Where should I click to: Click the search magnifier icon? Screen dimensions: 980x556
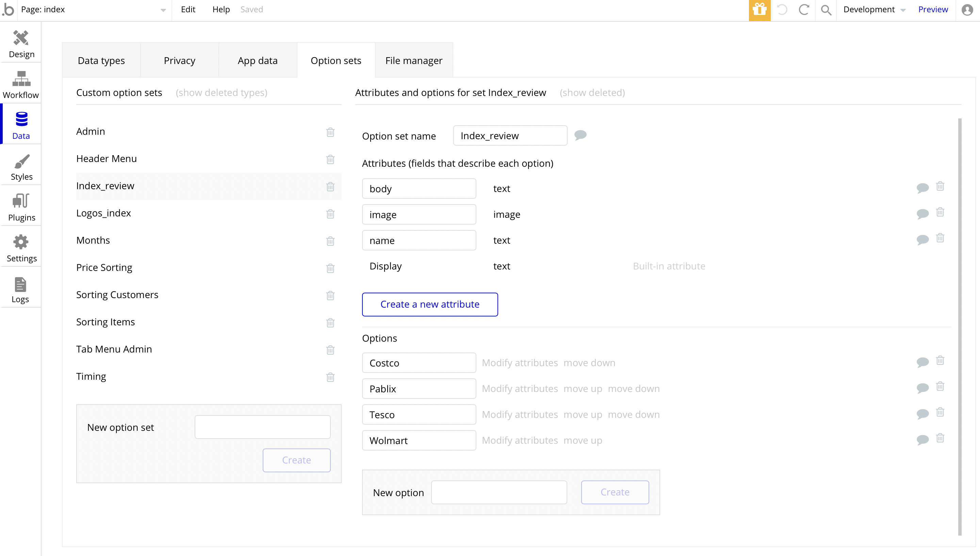point(826,10)
